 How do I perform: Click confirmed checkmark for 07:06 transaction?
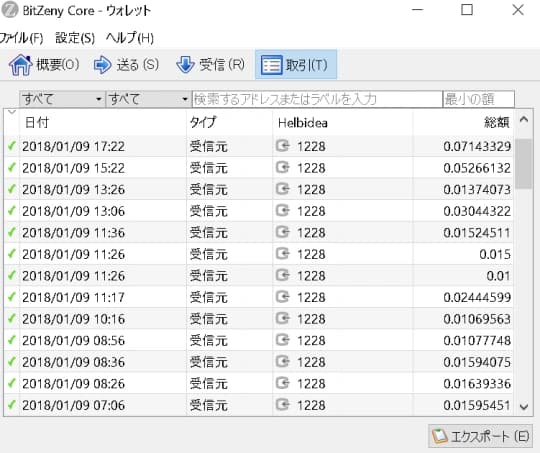point(12,405)
